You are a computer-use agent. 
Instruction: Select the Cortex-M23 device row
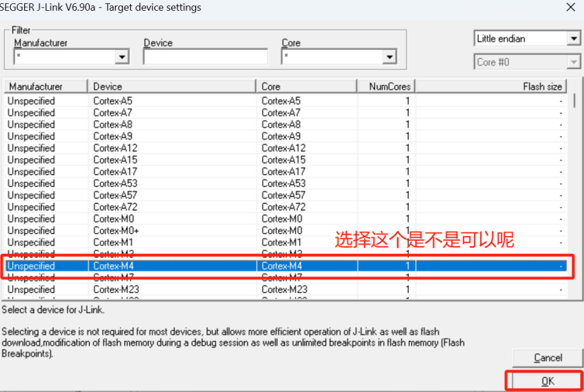pyautogui.click(x=286, y=290)
